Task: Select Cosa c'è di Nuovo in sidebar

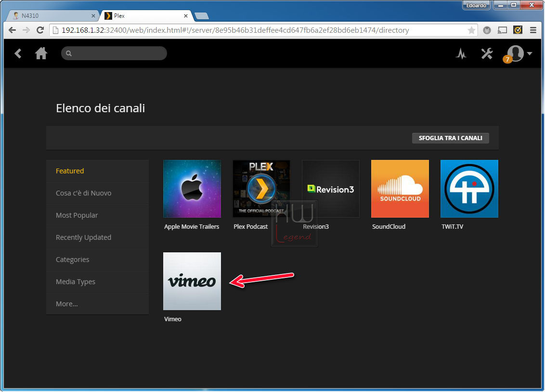Action: tap(97, 193)
